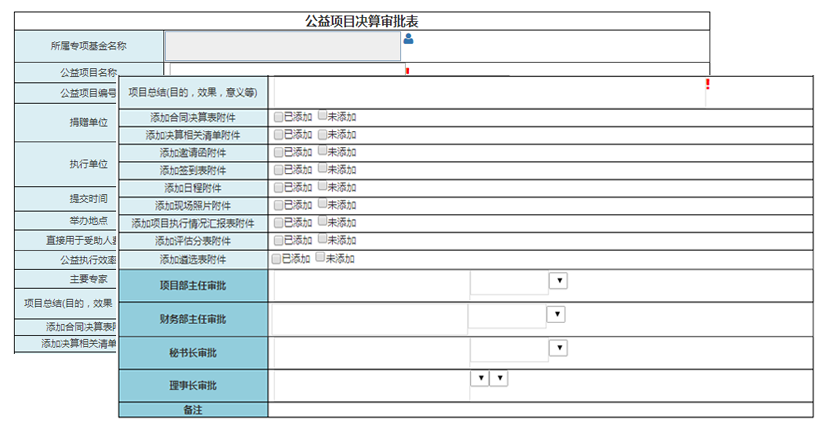This screenshot has width=827, height=421.
Task: Open the second 理事长审批 dropdown
Action: [499, 378]
